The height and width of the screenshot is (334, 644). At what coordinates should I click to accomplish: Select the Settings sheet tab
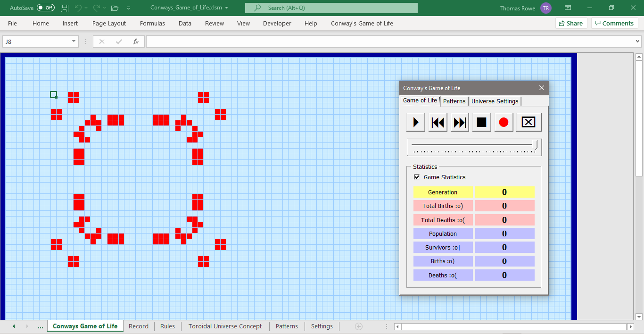pyautogui.click(x=322, y=326)
